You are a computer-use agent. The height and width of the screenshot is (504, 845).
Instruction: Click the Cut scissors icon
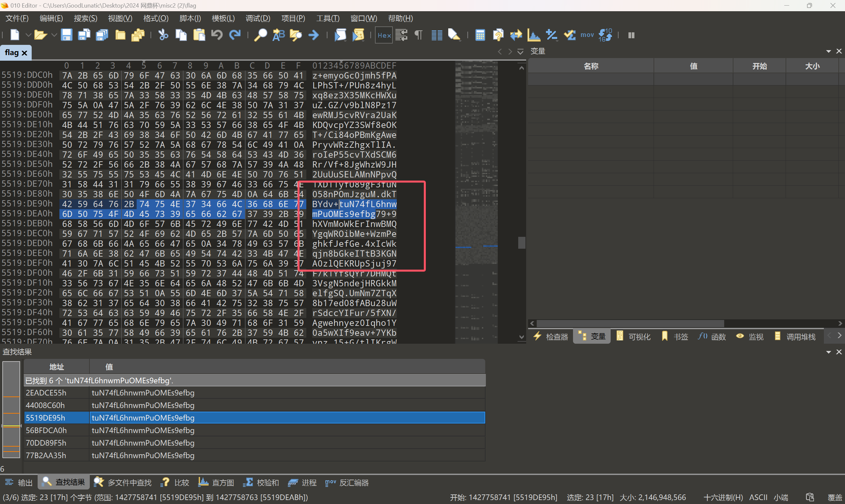click(163, 35)
